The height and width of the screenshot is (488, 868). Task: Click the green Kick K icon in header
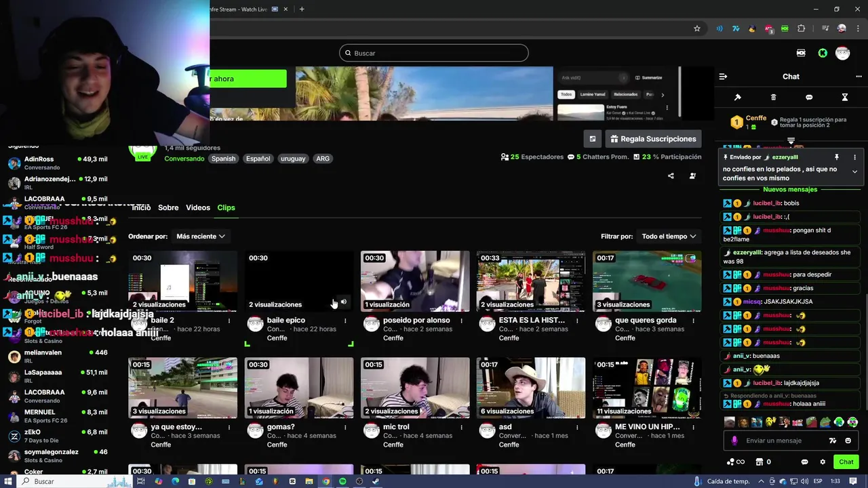point(823,53)
